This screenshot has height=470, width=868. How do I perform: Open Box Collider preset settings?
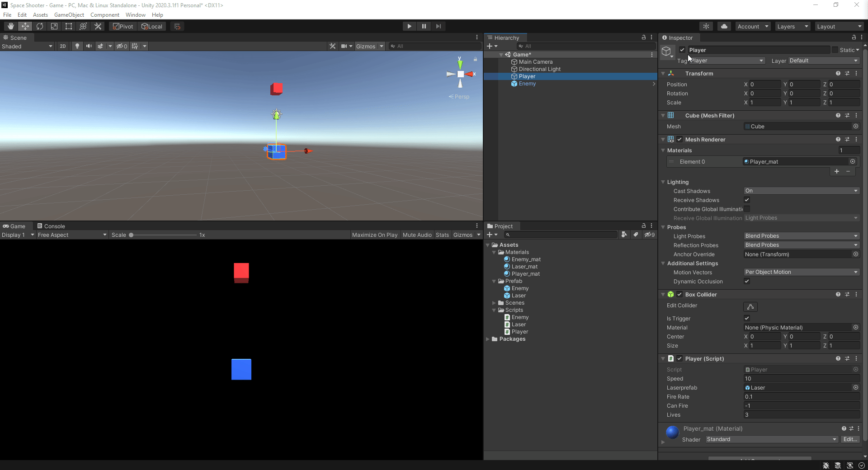(847, 294)
